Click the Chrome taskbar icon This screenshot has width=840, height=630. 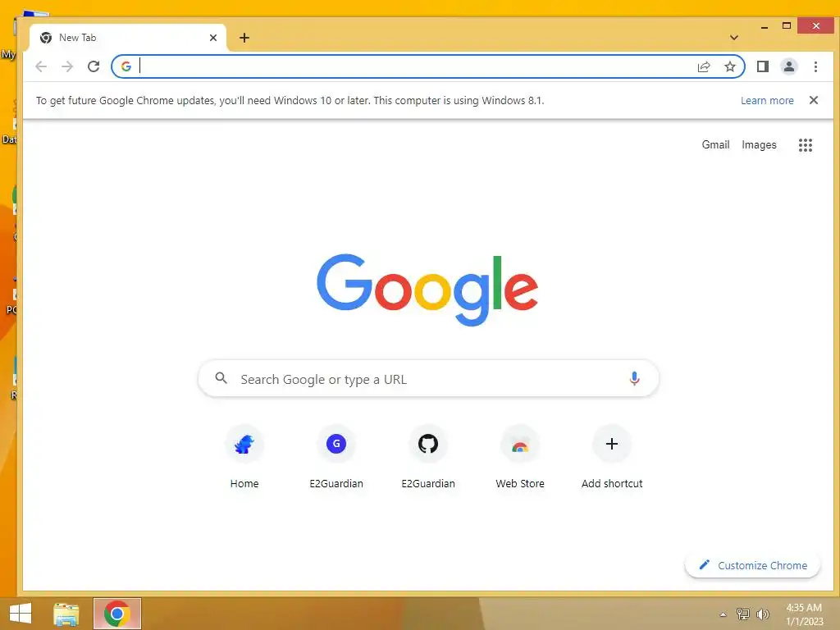[x=116, y=614]
